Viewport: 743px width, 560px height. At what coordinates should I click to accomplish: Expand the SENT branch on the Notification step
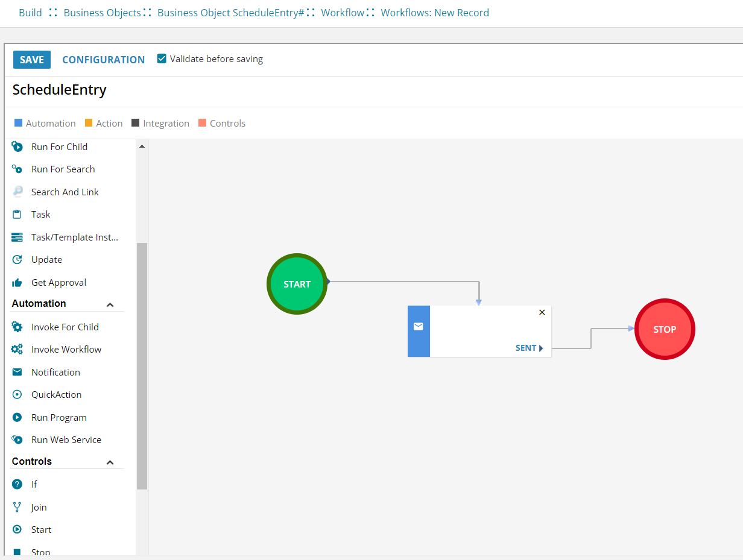(x=528, y=348)
